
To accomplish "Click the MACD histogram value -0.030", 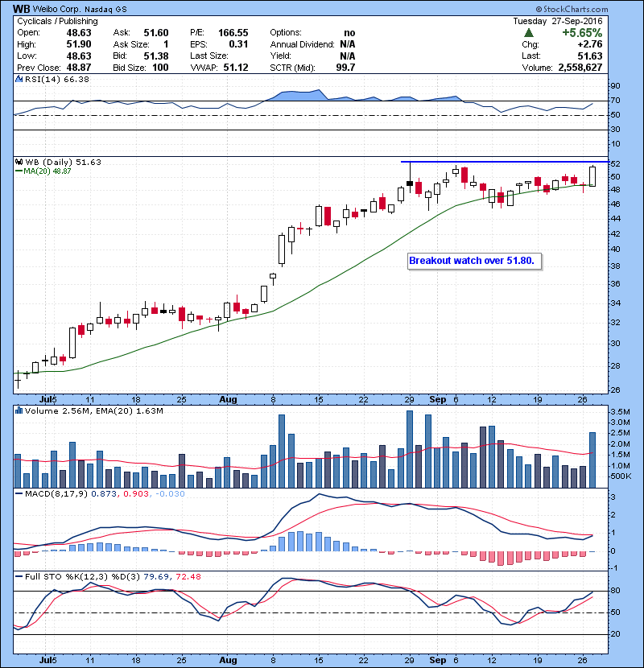I will [170, 494].
